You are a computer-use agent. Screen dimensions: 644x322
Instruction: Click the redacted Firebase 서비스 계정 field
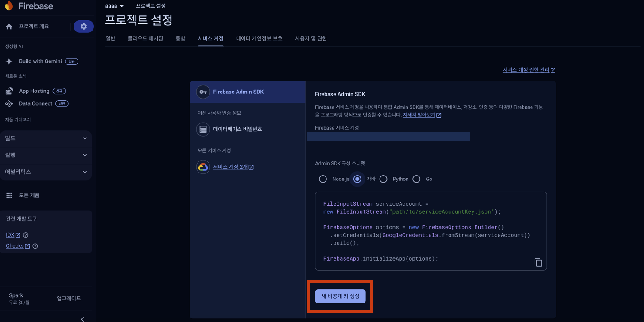[x=389, y=136]
